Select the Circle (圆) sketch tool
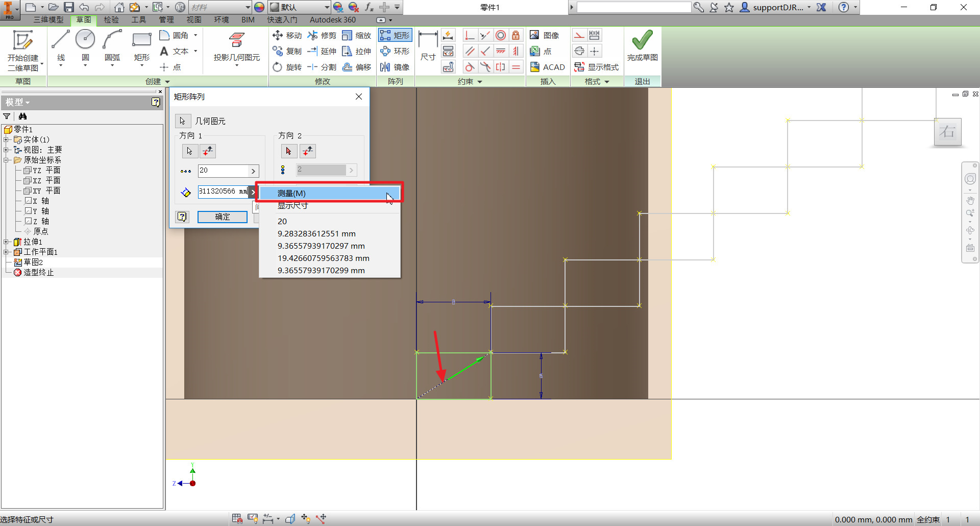 (x=85, y=46)
